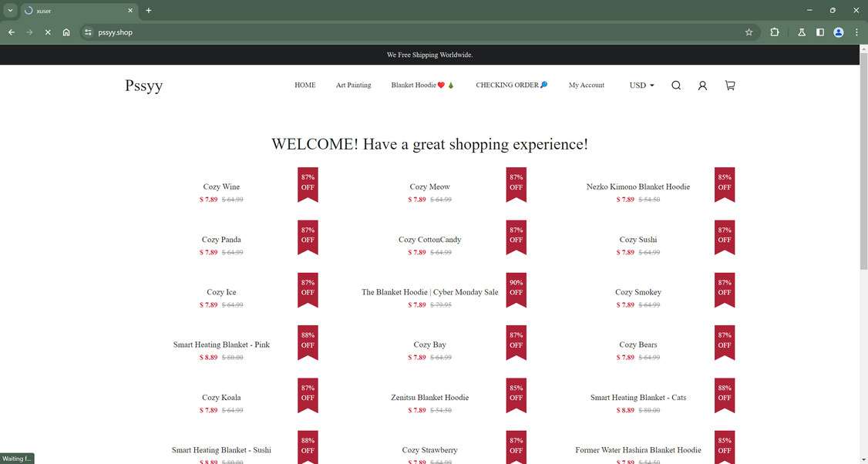Viewport: 868px width, 464px height.
Task: Open Cozy Bay product
Action: point(429,345)
